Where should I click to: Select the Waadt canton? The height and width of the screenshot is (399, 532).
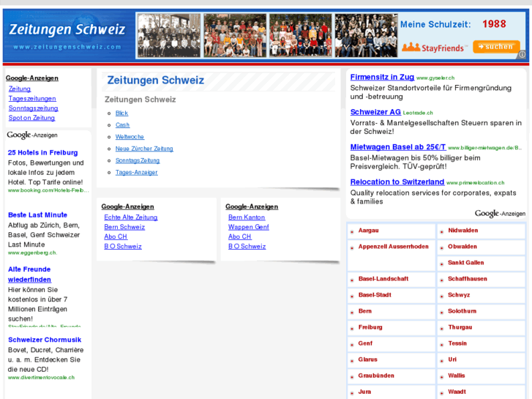457,392
